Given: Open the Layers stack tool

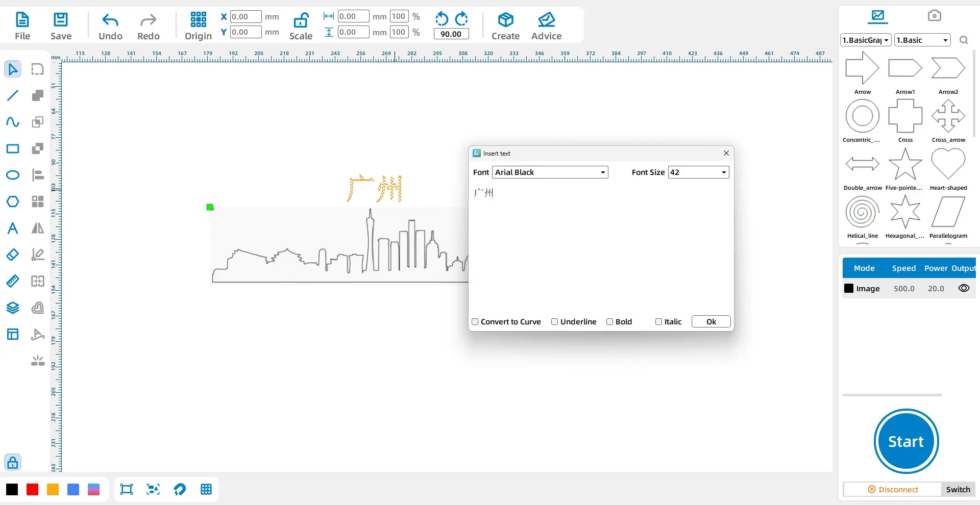Looking at the screenshot, I should tap(13, 308).
